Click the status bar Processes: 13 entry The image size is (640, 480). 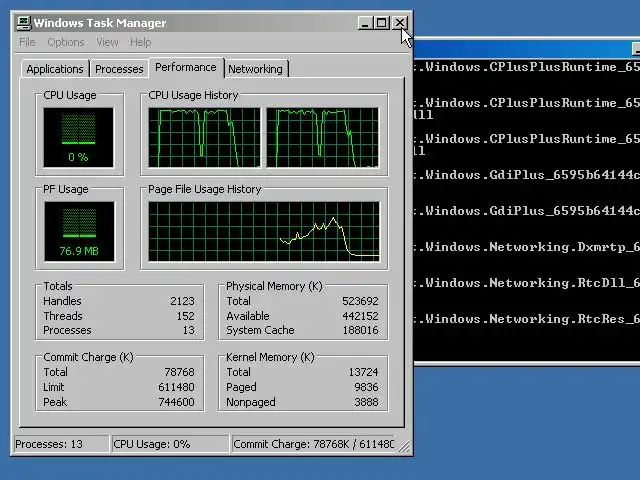pyautogui.click(x=61, y=444)
